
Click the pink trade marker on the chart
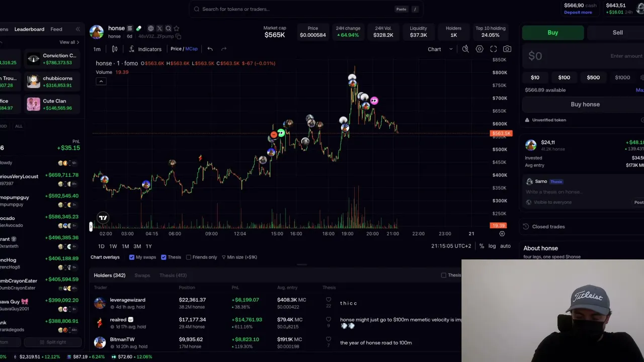374,101
